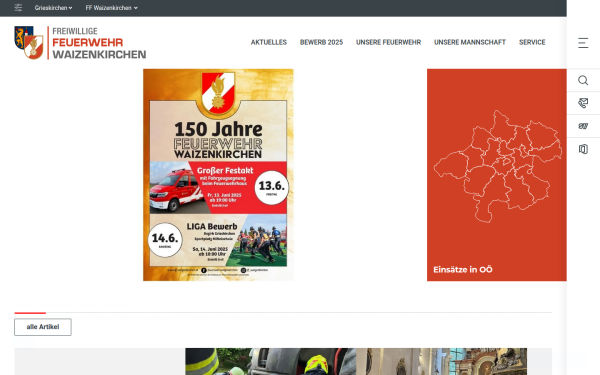
Task: Open the mail and phone contact icon
Action: click(x=583, y=103)
